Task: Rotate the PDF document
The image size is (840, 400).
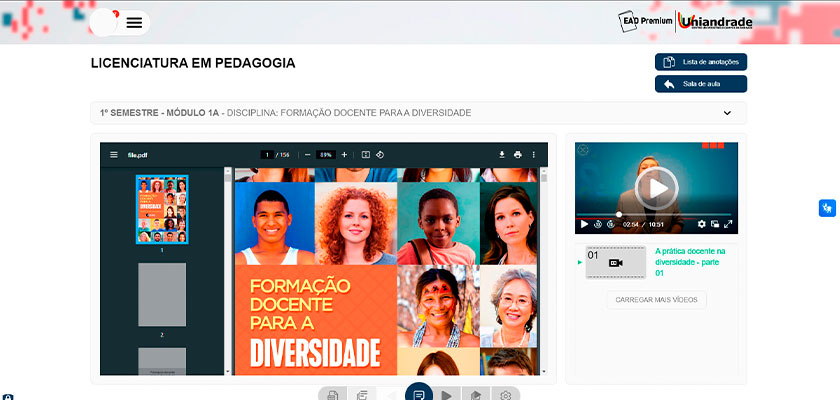Action: [x=381, y=155]
